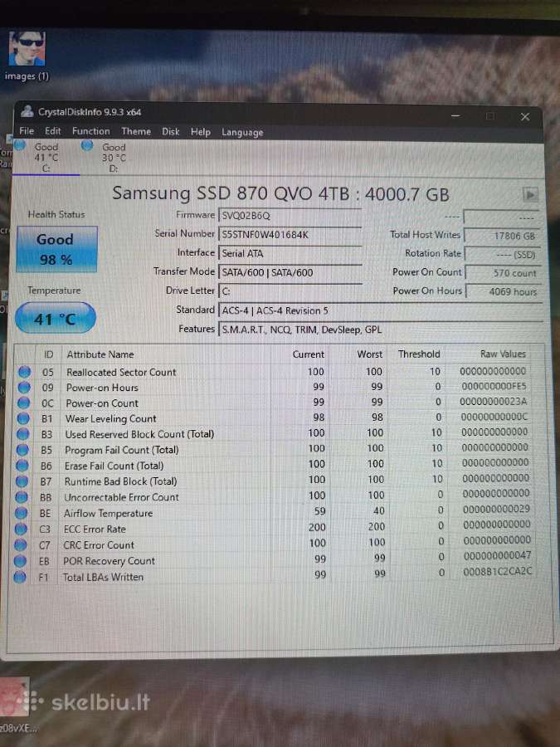Viewport: 560px width, 747px height.
Task: Open the Disk menu
Action: click(170, 131)
